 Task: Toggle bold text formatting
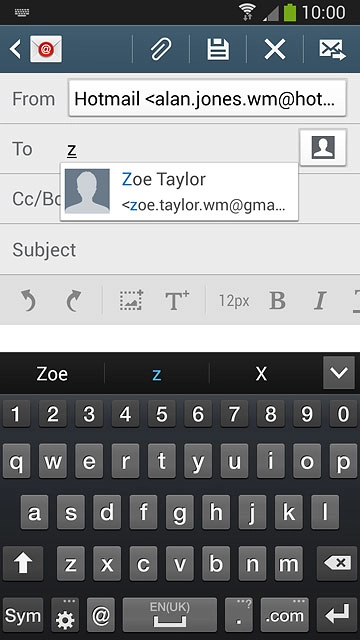pyautogui.click(x=278, y=301)
